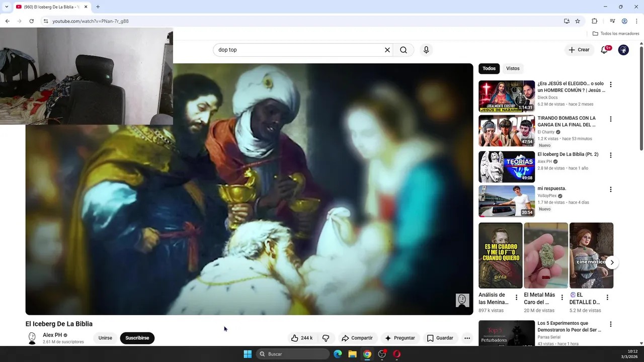Reload the page
Screen dimensions: 644x362
[x=32, y=21]
